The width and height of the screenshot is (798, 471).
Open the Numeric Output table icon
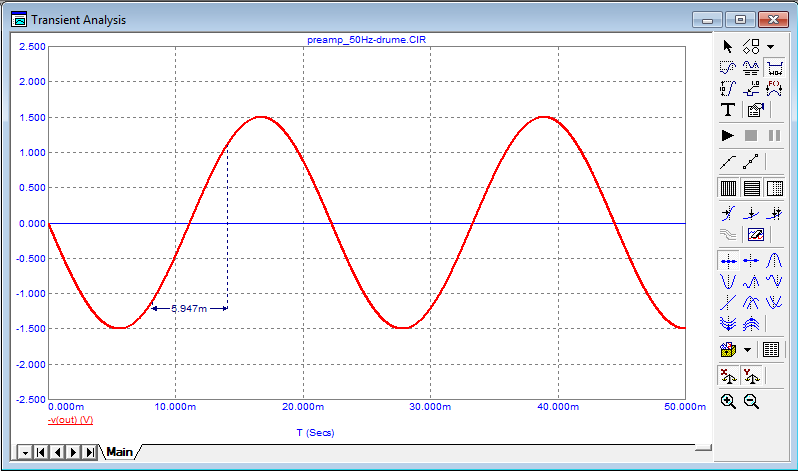pyautogui.click(x=771, y=350)
